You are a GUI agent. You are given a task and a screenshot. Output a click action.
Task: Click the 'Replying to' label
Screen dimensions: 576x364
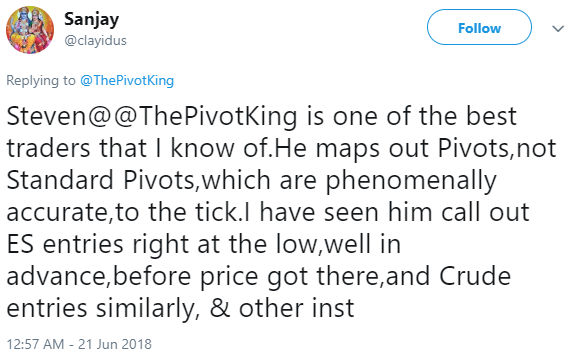pyautogui.click(x=41, y=80)
